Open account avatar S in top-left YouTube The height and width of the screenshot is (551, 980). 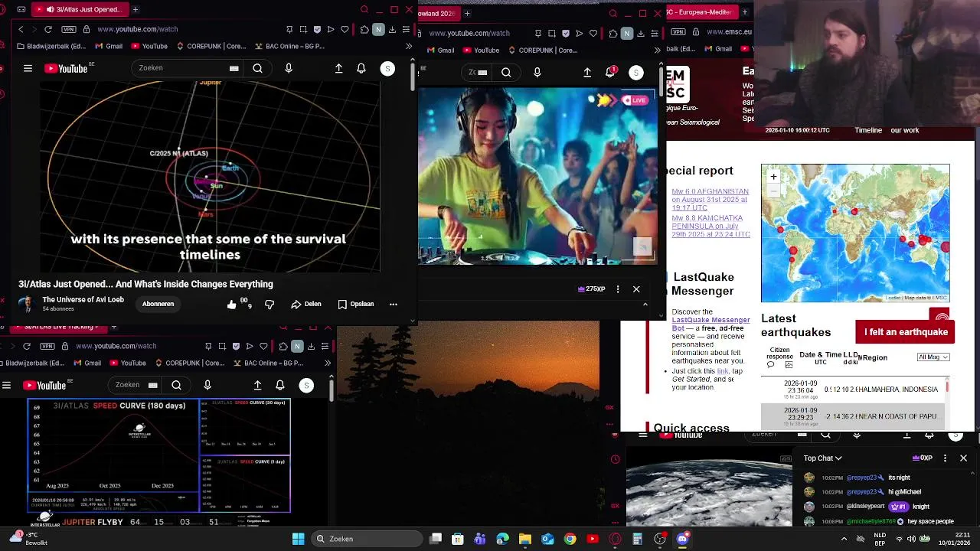[x=387, y=68]
